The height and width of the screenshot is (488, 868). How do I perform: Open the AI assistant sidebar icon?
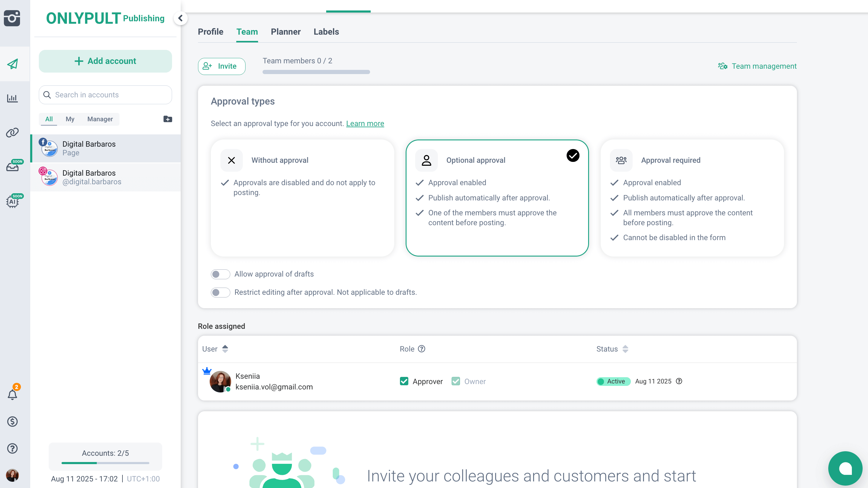coord(13,202)
